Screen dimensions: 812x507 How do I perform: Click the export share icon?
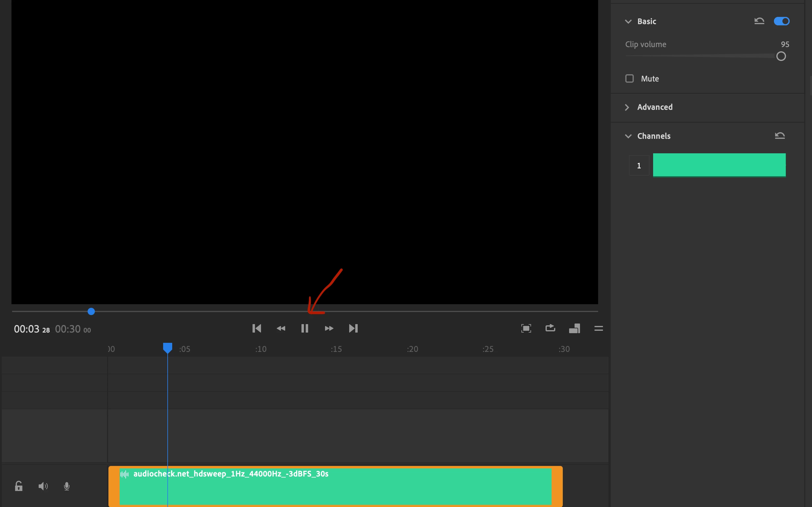pyautogui.click(x=550, y=328)
